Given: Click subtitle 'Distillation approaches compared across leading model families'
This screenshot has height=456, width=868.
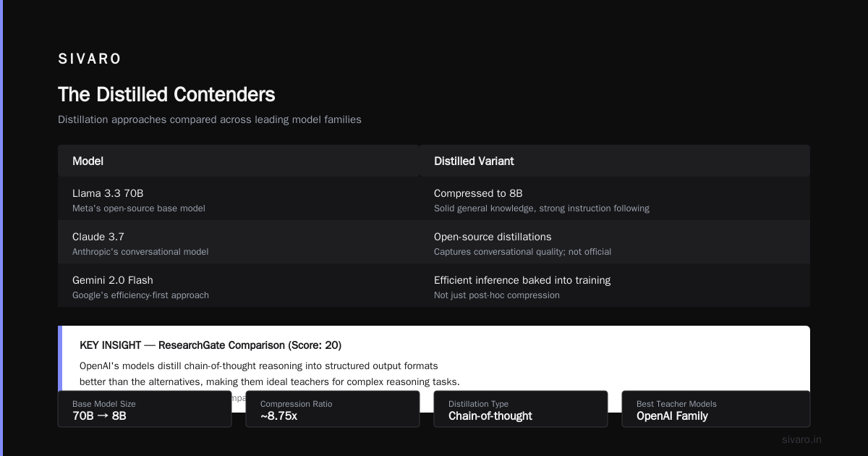Looking at the screenshot, I should 210,119.
